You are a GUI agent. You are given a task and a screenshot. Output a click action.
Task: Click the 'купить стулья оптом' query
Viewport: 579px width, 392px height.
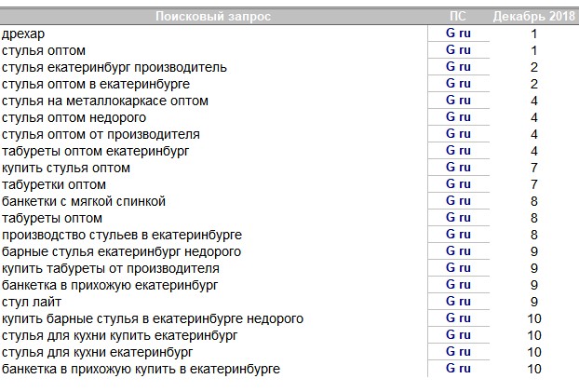click(65, 168)
